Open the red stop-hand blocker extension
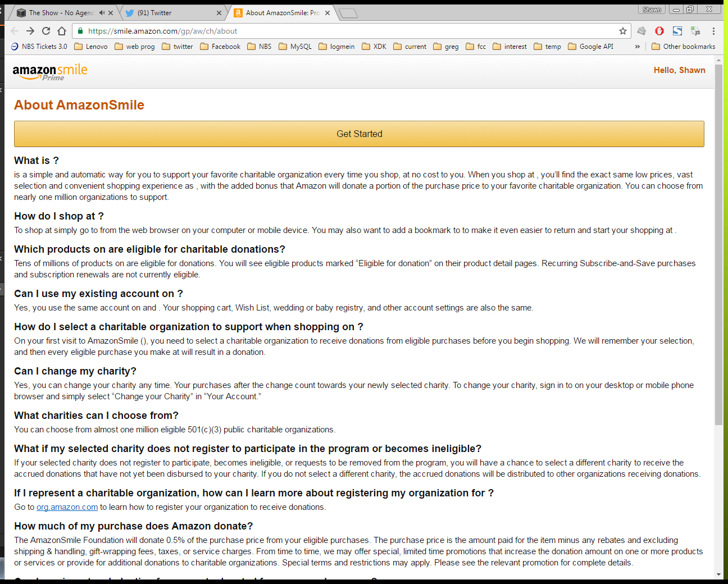Image resolution: width=728 pixels, height=584 pixels. tap(659, 31)
